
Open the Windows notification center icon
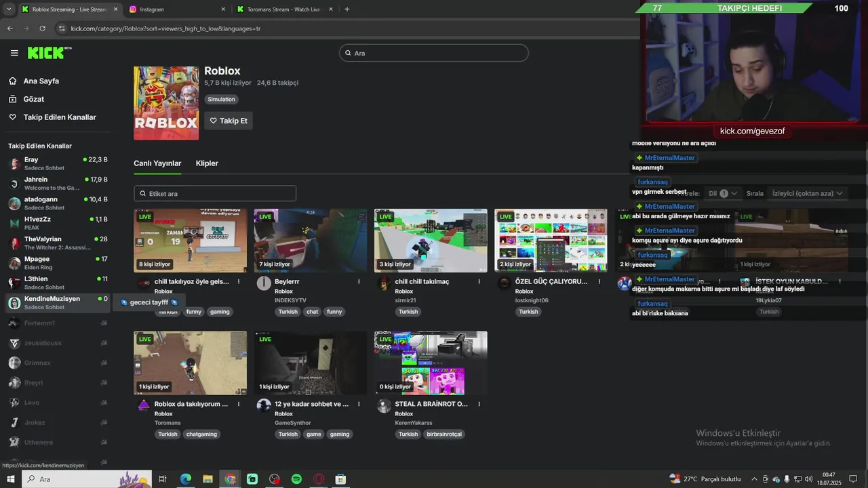pos(854,479)
